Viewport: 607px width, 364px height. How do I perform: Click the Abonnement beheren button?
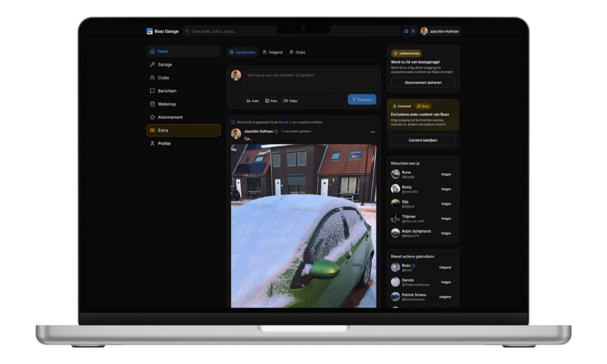[x=423, y=83]
